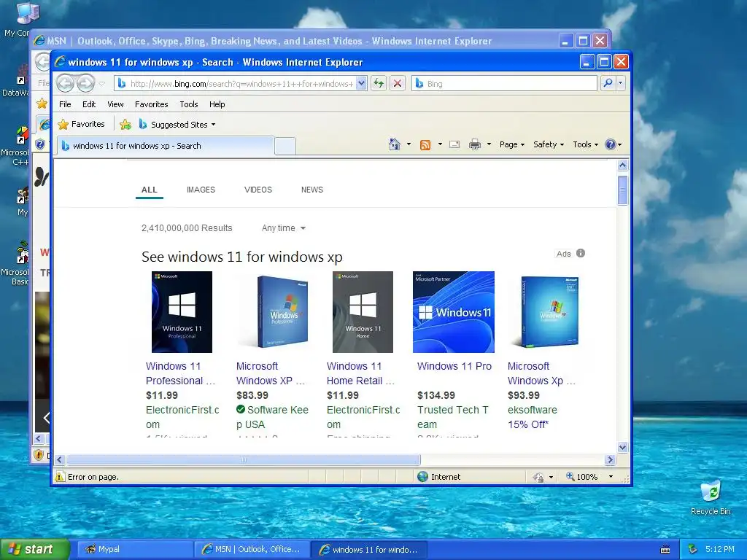The height and width of the screenshot is (560, 747).
Task: Click the Help question mark icon
Action: pyautogui.click(x=611, y=144)
